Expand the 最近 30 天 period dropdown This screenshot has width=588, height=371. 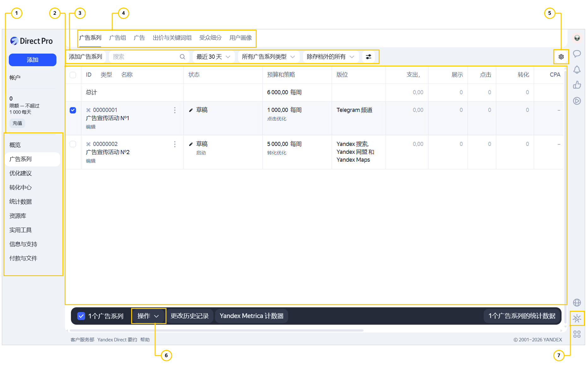pos(213,57)
